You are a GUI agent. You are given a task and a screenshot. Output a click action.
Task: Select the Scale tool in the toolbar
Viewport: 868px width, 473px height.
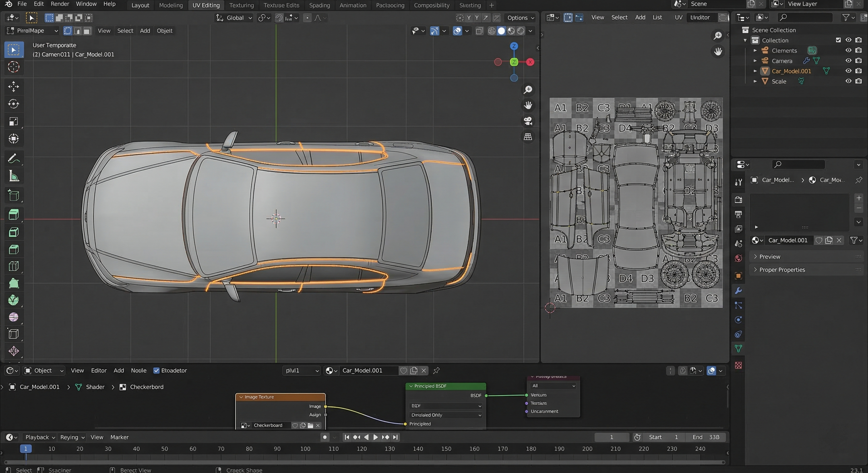[14, 121]
